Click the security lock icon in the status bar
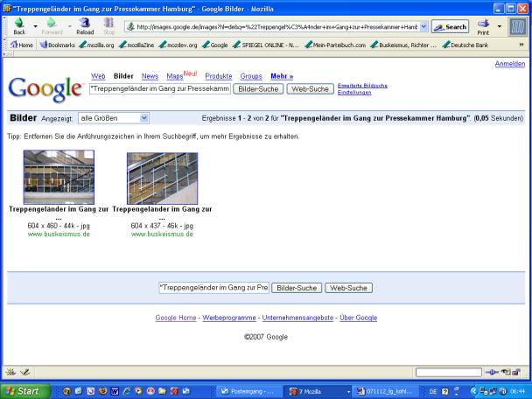The width and height of the screenshot is (532, 399). click(515, 373)
